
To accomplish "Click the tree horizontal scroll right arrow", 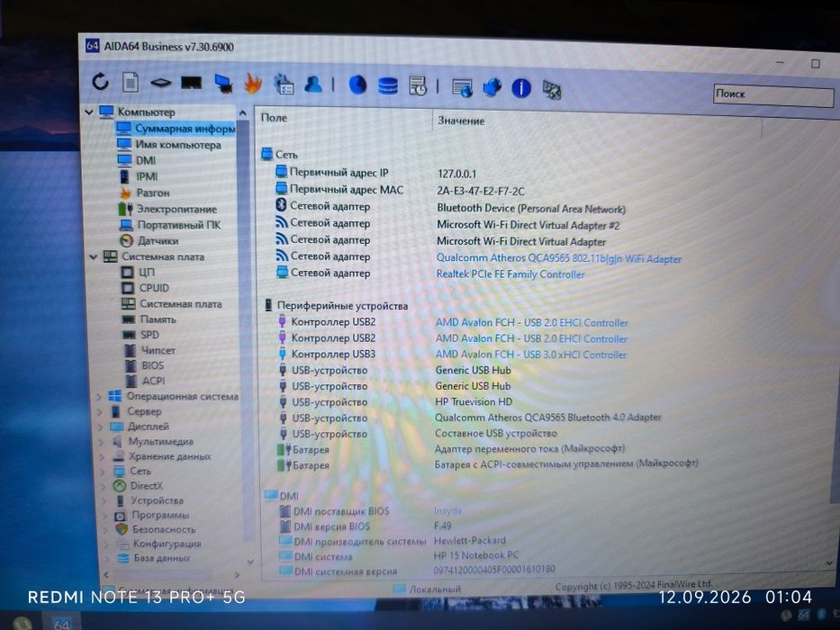I will (x=238, y=574).
